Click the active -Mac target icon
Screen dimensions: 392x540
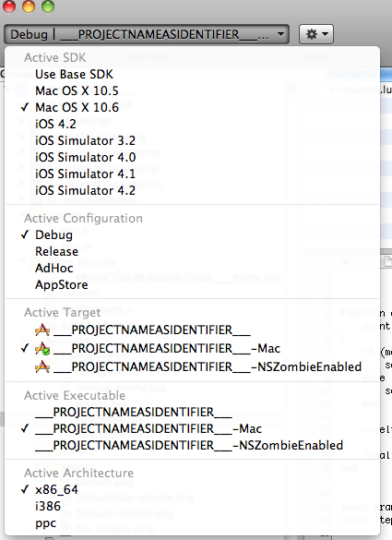point(42,349)
